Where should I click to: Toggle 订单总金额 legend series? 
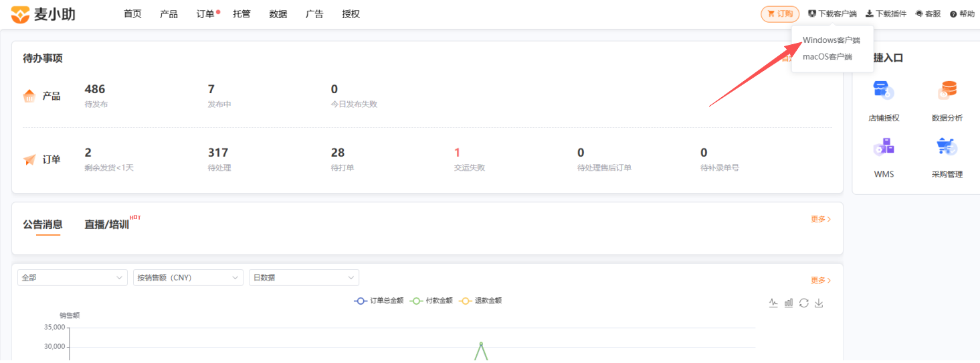(x=379, y=301)
